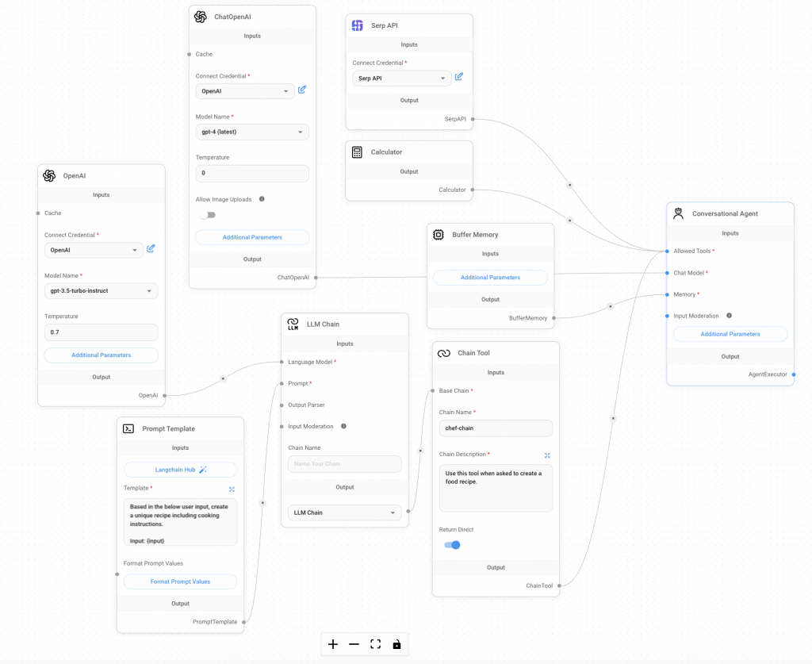The width and height of the screenshot is (812, 664).
Task: Open the Langchain Hub button
Action: click(180, 470)
